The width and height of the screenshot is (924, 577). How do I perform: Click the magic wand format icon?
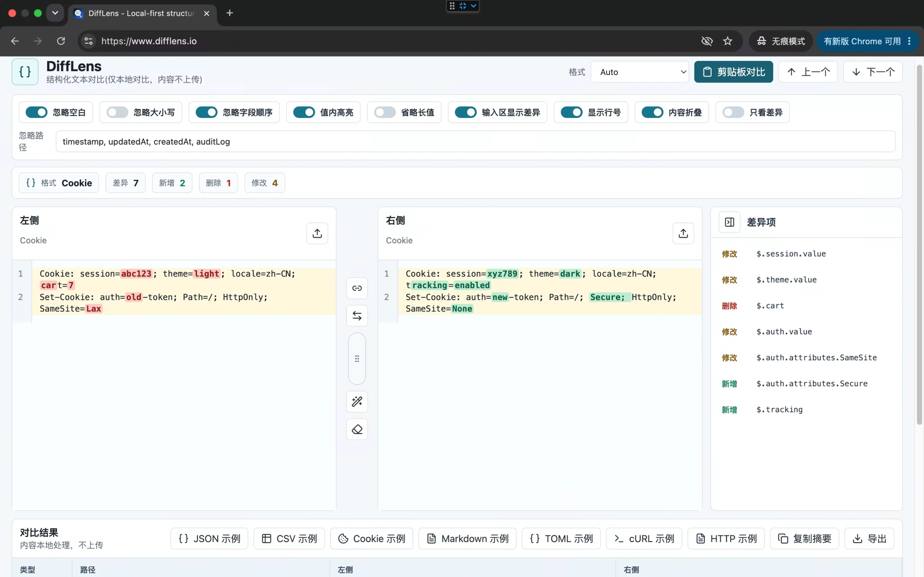click(x=357, y=401)
